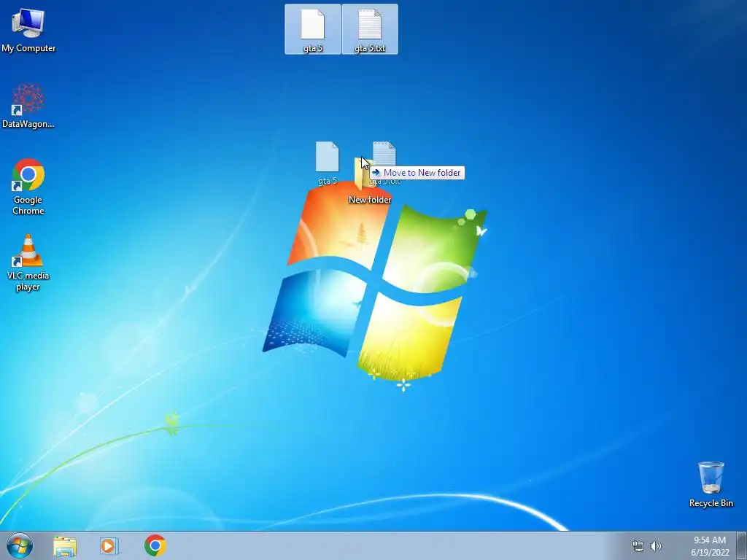Open the volume speaker tray icon

click(x=656, y=546)
